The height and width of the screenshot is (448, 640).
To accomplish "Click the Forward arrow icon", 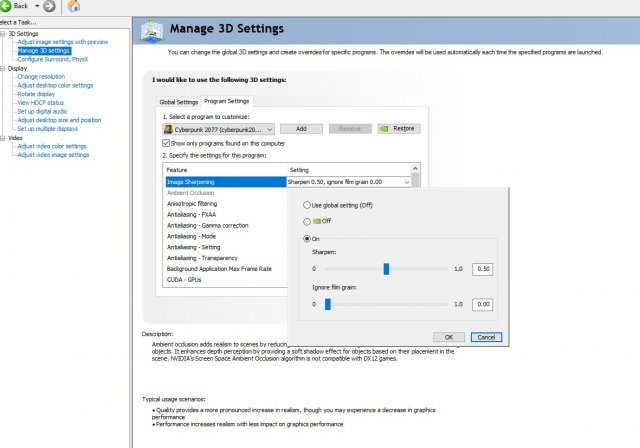I will pyautogui.click(x=49, y=6).
